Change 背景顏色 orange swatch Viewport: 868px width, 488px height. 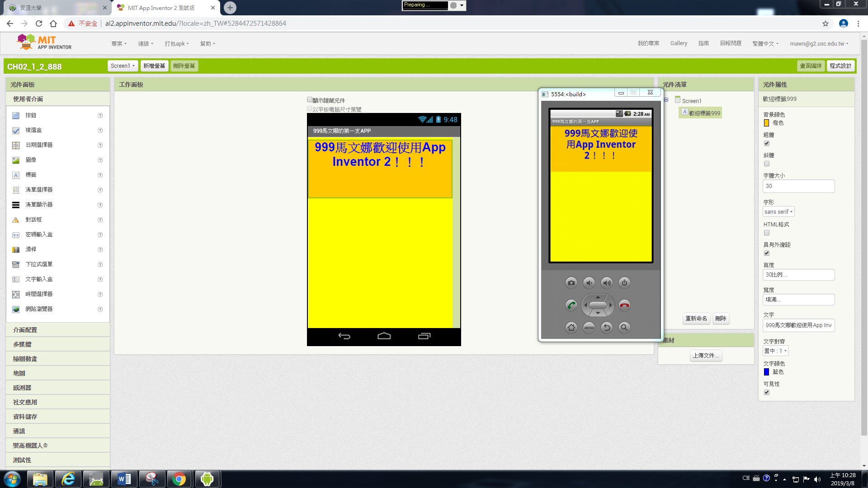pyautogui.click(x=766, y=123)
